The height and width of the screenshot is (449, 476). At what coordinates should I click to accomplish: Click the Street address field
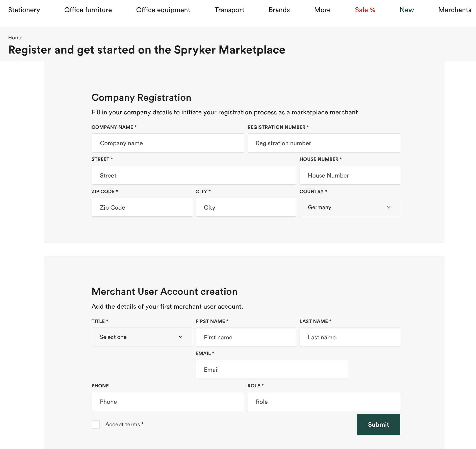[194, 175]
